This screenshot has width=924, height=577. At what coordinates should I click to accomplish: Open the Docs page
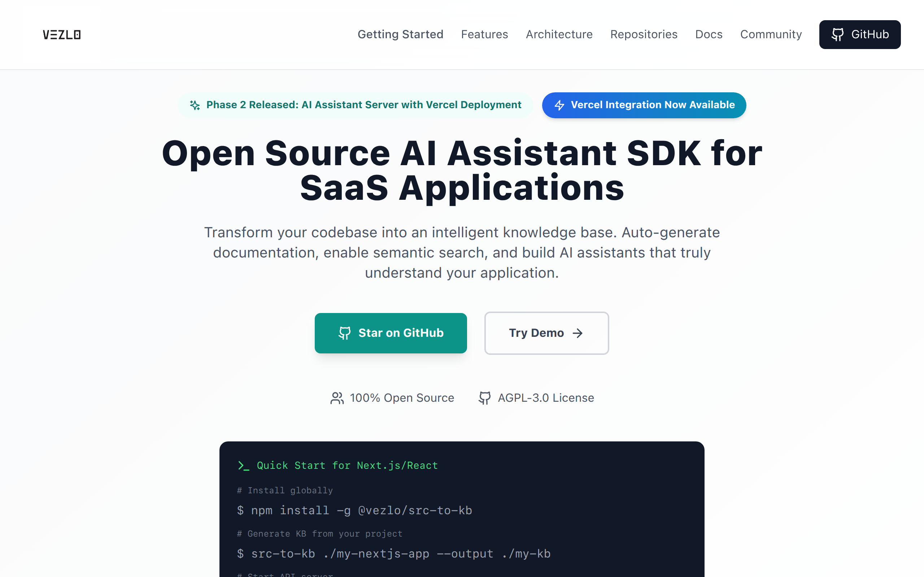coord(709,34)
